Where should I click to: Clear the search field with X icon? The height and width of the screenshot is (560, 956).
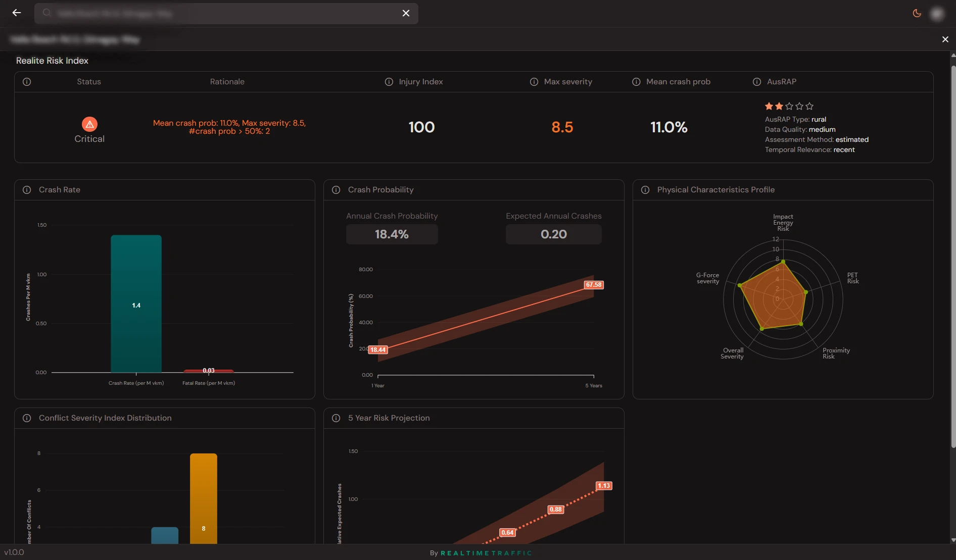point(406,13)
